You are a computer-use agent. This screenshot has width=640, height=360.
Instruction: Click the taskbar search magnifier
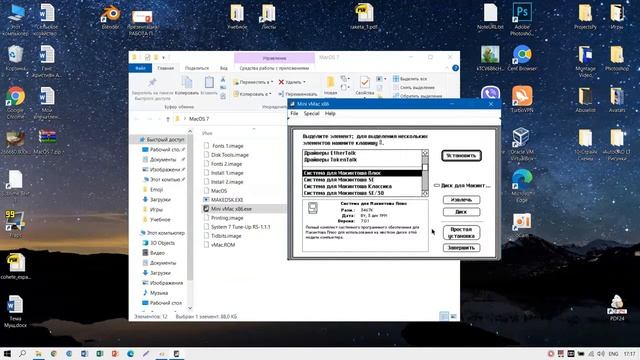pyautogui.click(x=22, y=353)
